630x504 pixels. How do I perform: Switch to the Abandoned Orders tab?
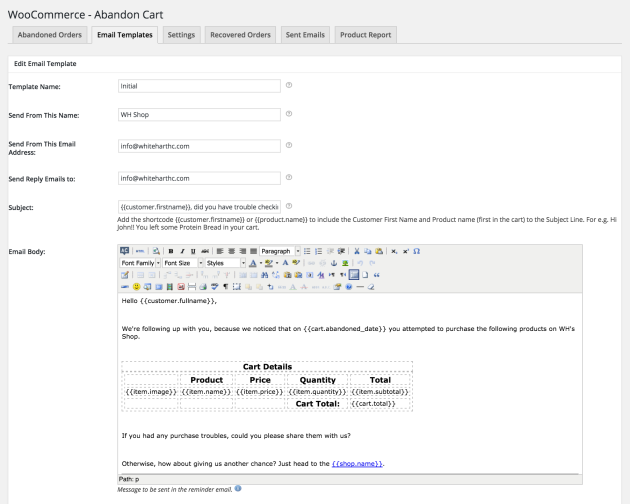click(x=50, y=35)
